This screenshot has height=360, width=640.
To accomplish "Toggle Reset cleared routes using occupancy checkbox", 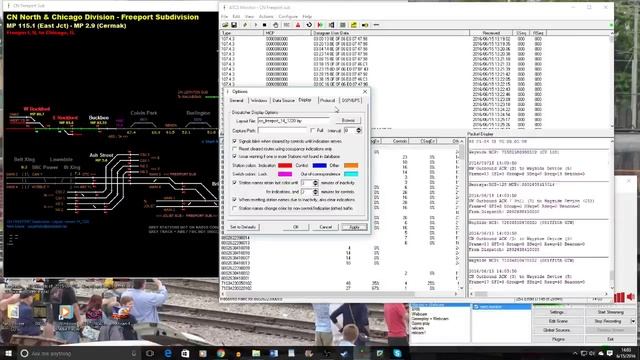I will click(x=234, y=149).
